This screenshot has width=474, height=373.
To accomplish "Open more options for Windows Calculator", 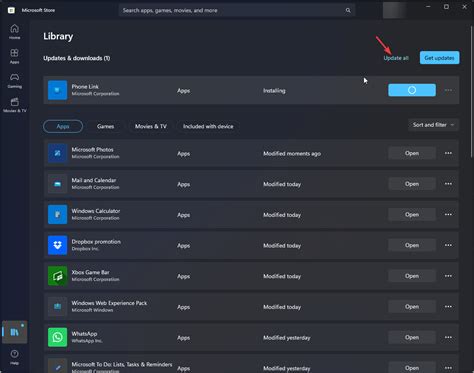I will 448,215.
